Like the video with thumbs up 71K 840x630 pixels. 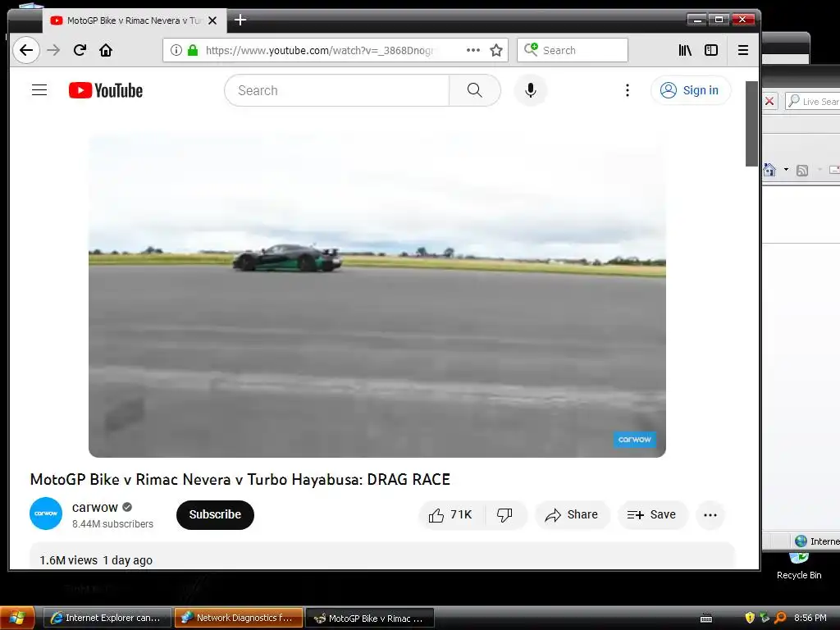pos(451,515)
